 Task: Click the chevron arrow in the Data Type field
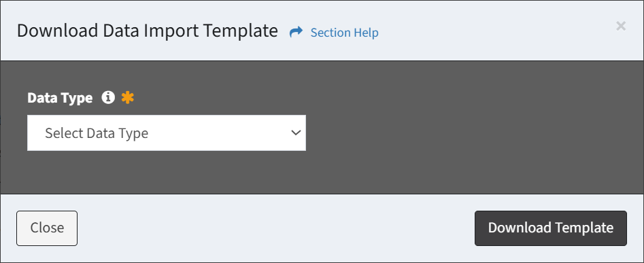pos(296,133)
